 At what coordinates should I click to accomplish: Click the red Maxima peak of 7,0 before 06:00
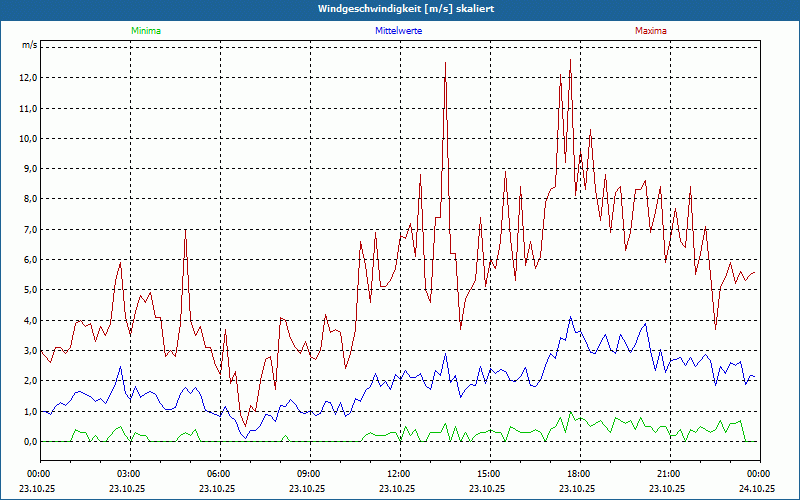[x=185, y=231]
